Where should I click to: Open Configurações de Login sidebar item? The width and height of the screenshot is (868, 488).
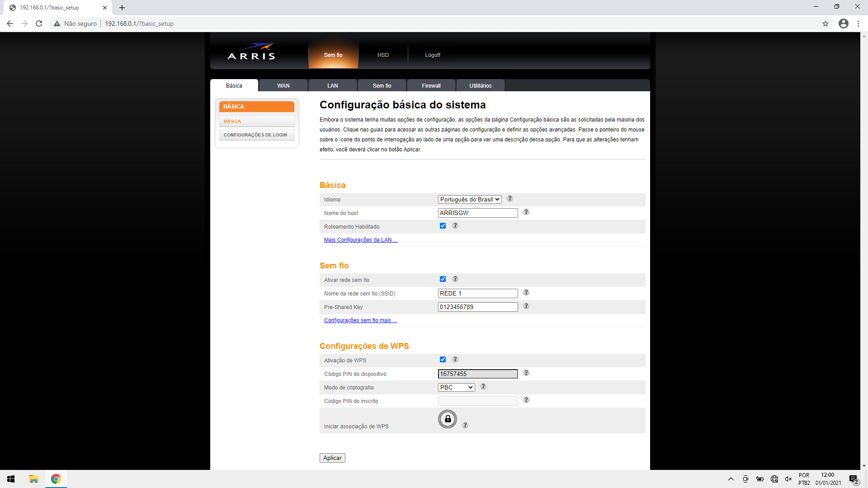[x=257, y=135]
